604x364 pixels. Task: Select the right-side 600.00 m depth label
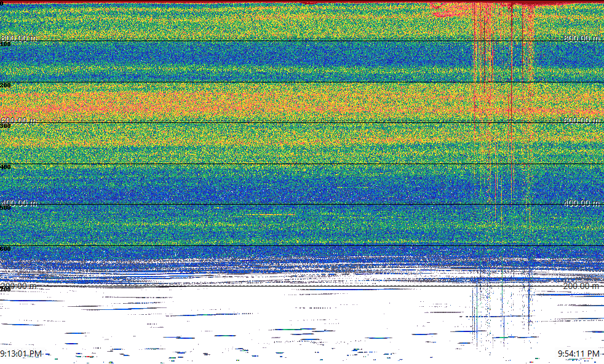[582, 120]
